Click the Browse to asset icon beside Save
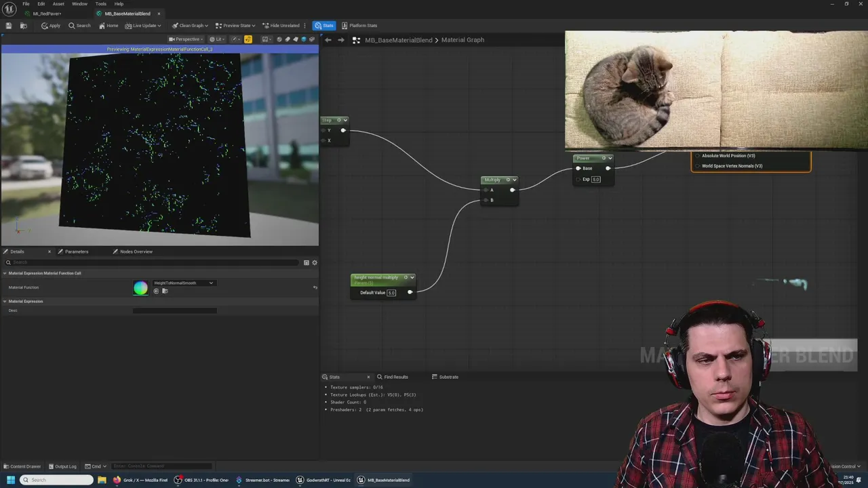The height and width of the screenshot is (488, 868). pos(23,26)
